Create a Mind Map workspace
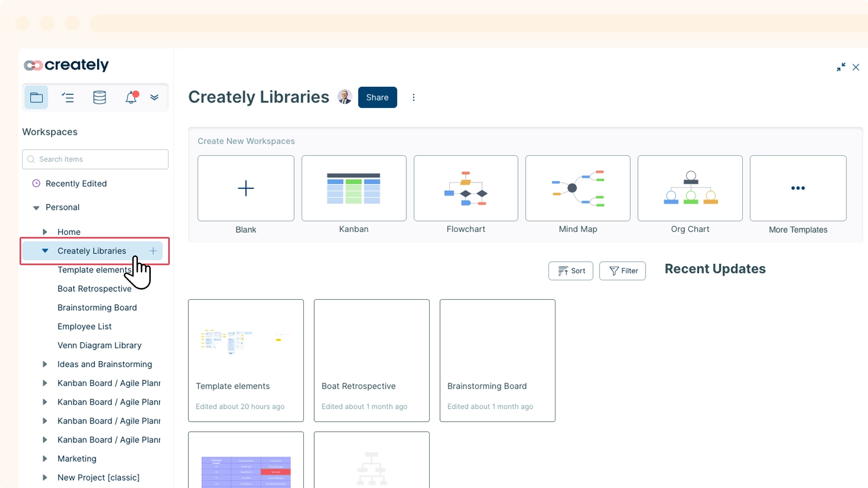 pyautogui.click(x=578, y=188)
